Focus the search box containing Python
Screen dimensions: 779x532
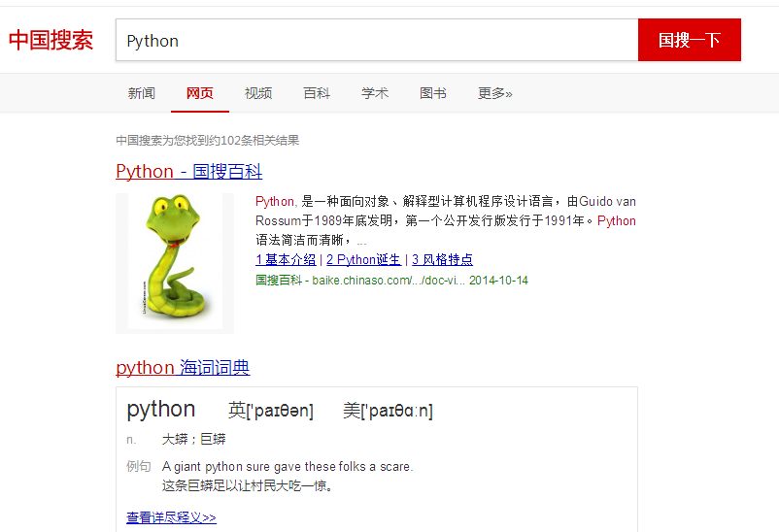[x=377, y=40]
